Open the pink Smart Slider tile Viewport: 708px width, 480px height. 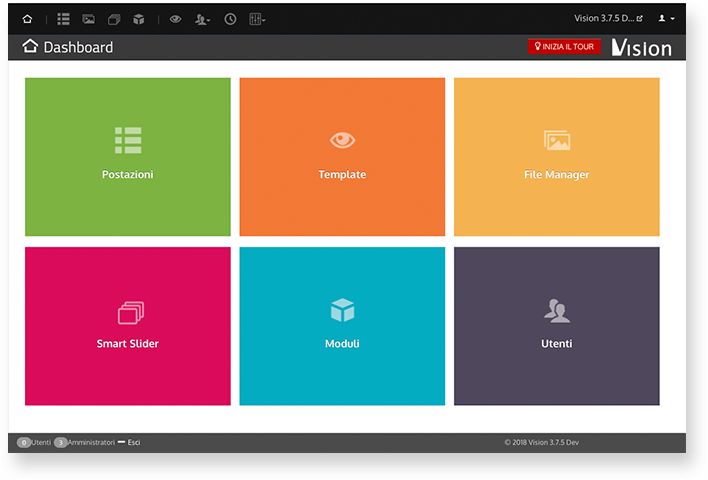click(128, 326)
